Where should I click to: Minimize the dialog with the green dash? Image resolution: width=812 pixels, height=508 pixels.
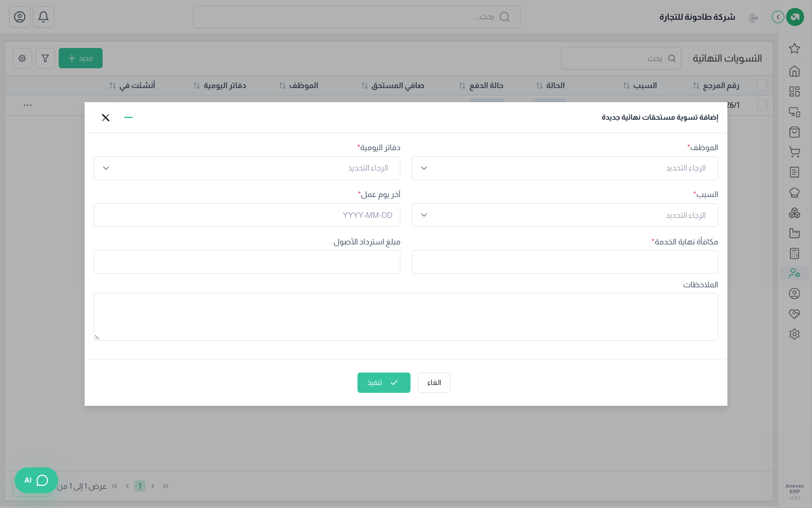[x=129, y=117]
